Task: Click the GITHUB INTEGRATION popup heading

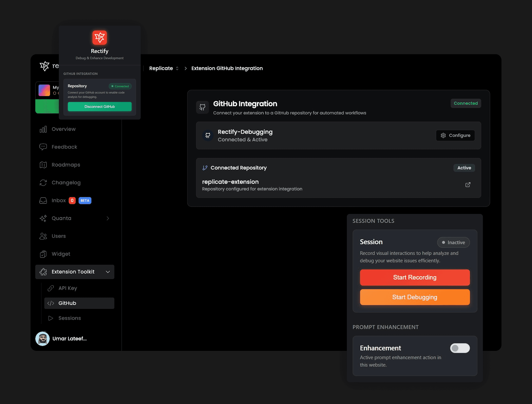Action: (x=80, y=74)
